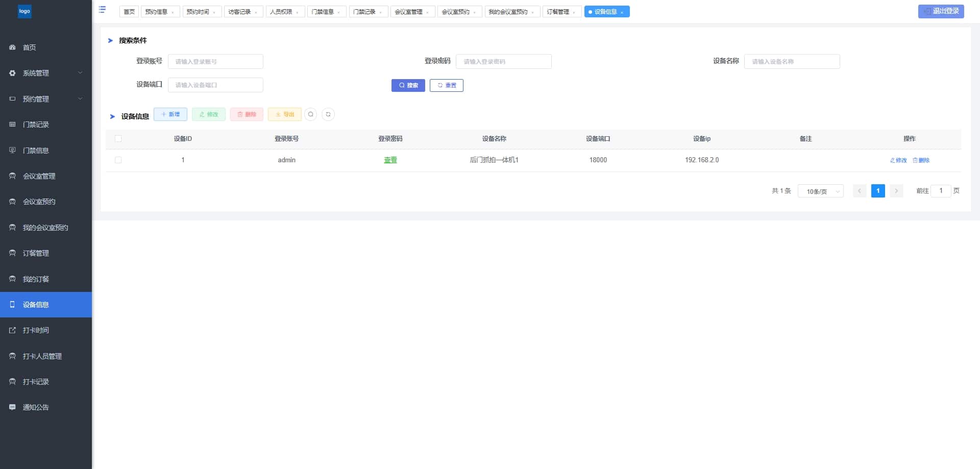Select 设备信息 in the sidebar

pos(46,305)
